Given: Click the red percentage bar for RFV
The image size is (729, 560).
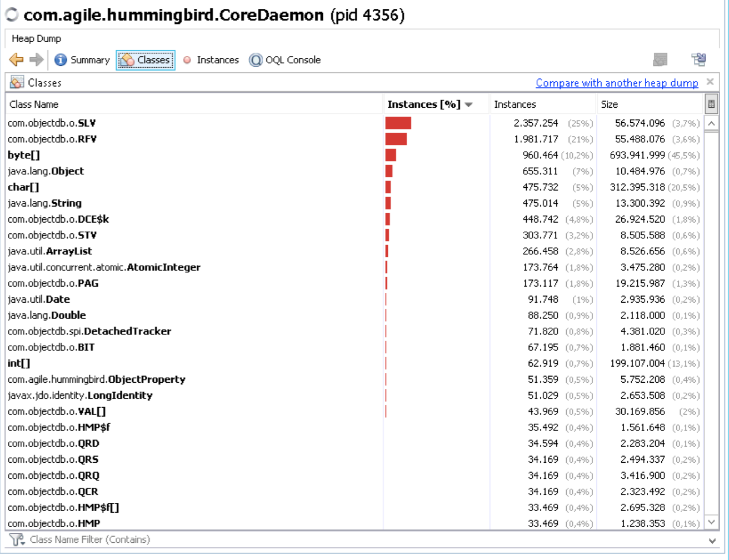Looking at the screenshot, I should click(396, 139).
